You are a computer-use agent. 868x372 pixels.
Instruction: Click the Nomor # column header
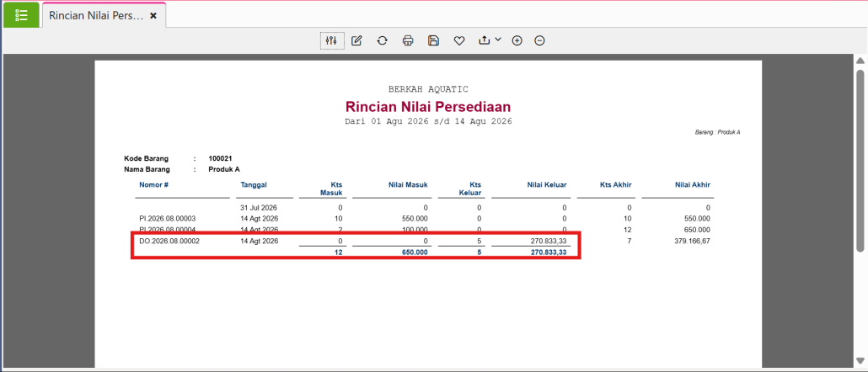(154, 184)
